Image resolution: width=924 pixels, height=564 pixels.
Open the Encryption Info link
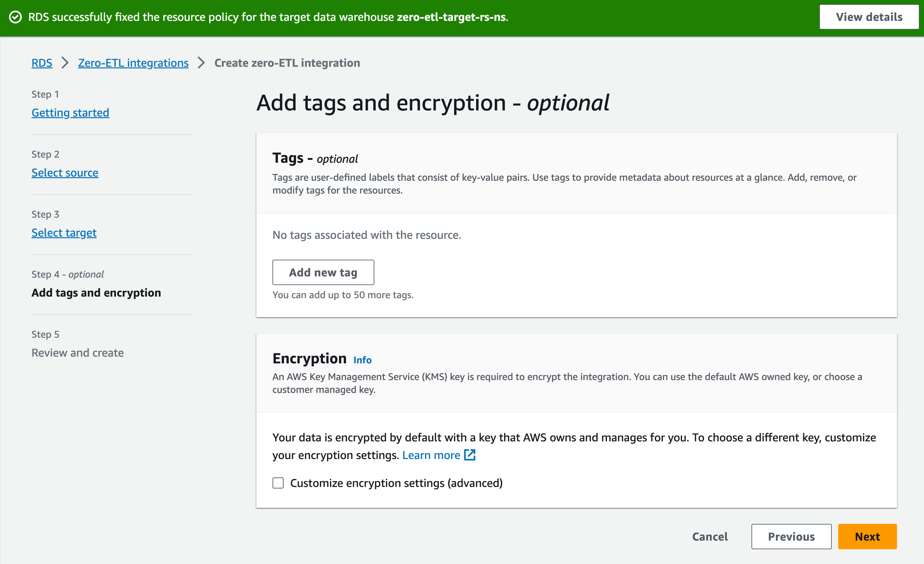[362, 360]
